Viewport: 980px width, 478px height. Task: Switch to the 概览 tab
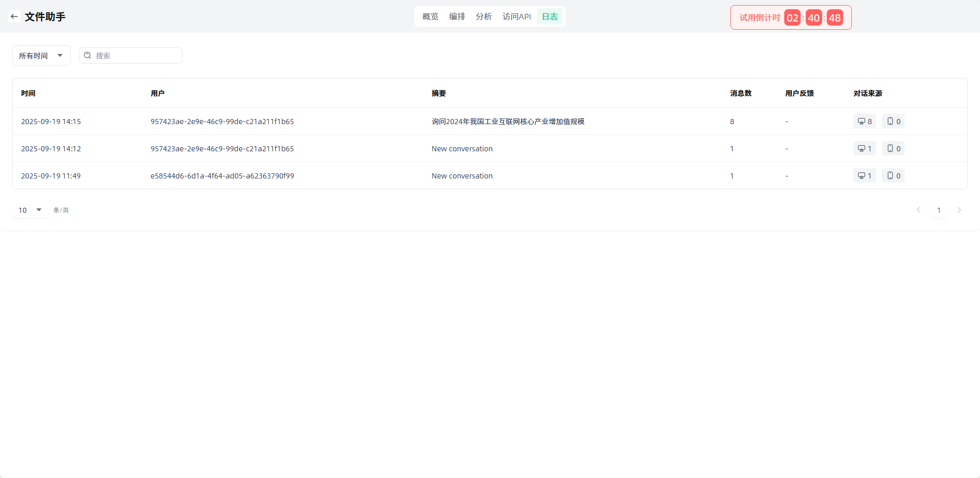pos(430,16)
